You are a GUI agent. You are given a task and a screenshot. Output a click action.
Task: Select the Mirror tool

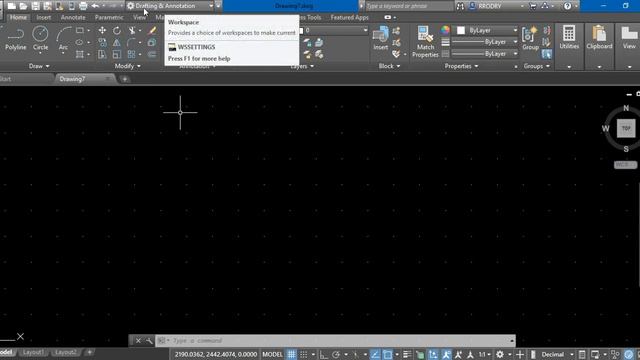tap(117, 42)
